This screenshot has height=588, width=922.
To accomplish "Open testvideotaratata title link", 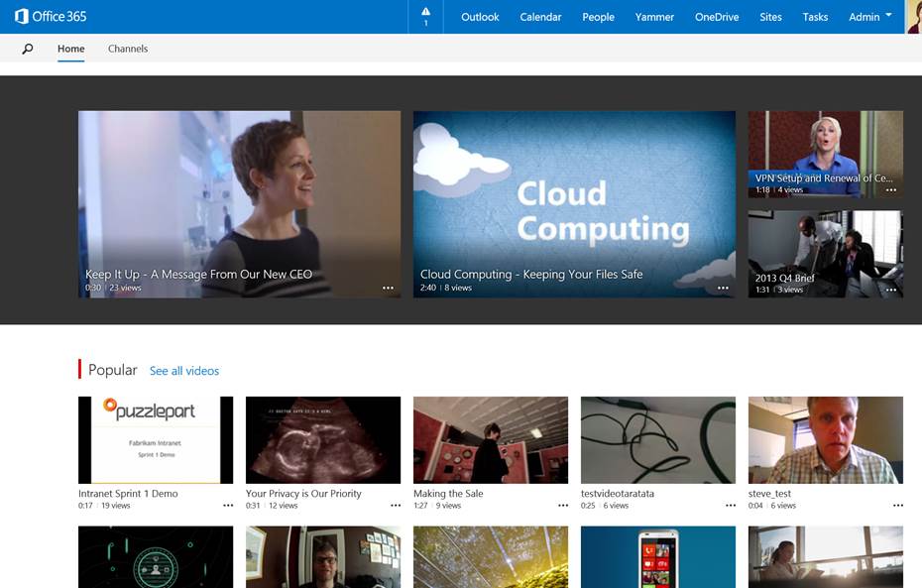I will [x=618, y=494].
